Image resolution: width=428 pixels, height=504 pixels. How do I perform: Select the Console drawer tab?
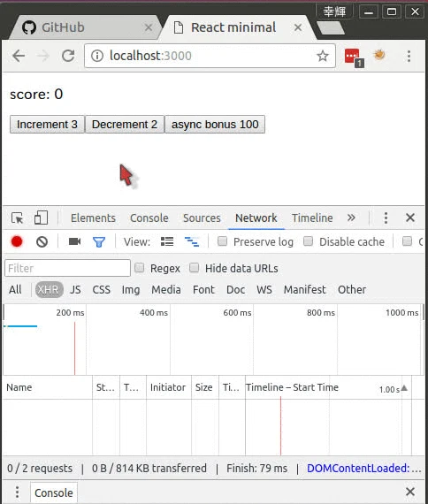coord(54,493)
